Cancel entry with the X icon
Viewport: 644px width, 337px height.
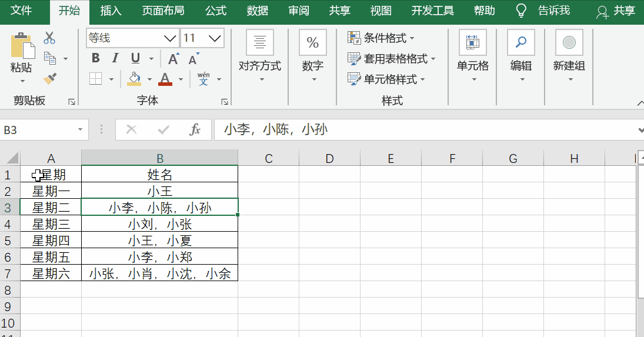131,130
